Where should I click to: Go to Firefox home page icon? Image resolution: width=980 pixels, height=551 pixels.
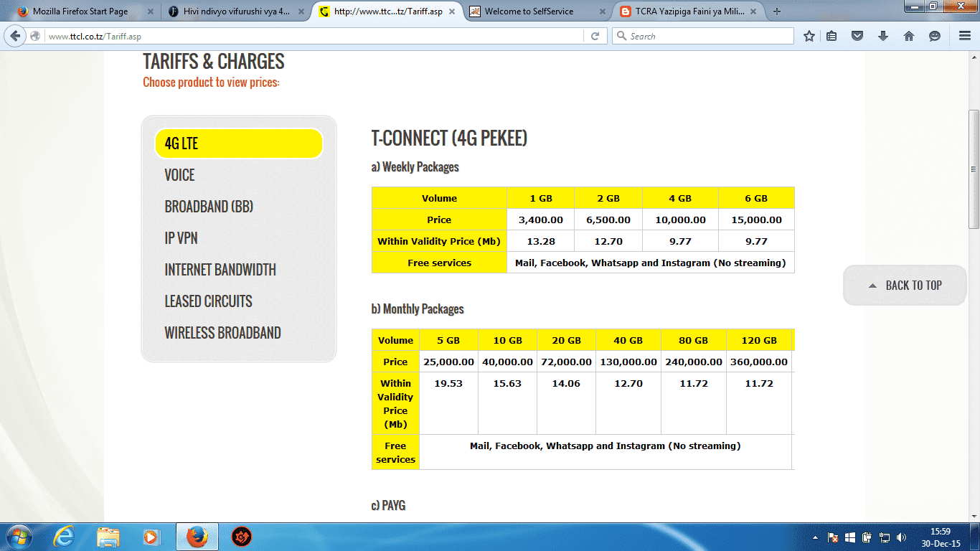(909, 36)
